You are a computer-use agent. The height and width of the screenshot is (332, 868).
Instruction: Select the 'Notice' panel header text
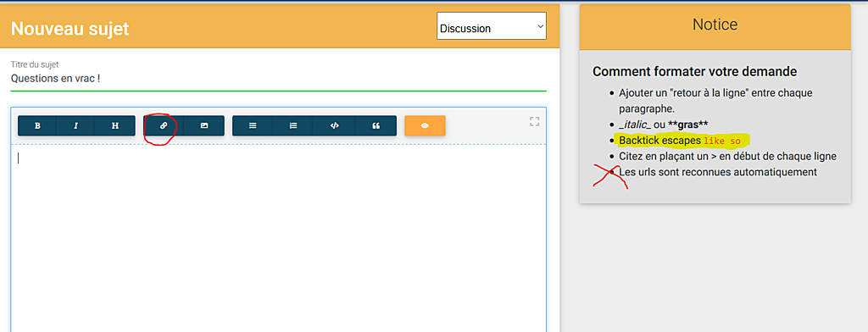click(715, 25)
